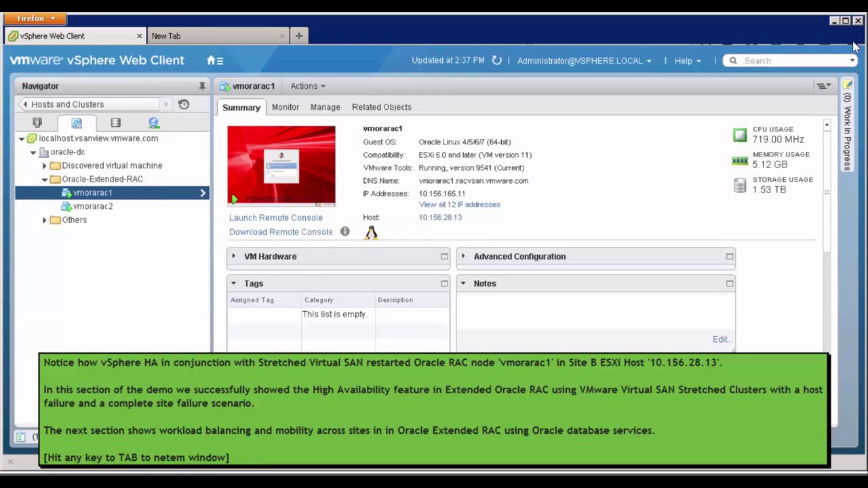Open a new Firefox tab with plus button
Viewport: 868px width, 488px height.
299,36
